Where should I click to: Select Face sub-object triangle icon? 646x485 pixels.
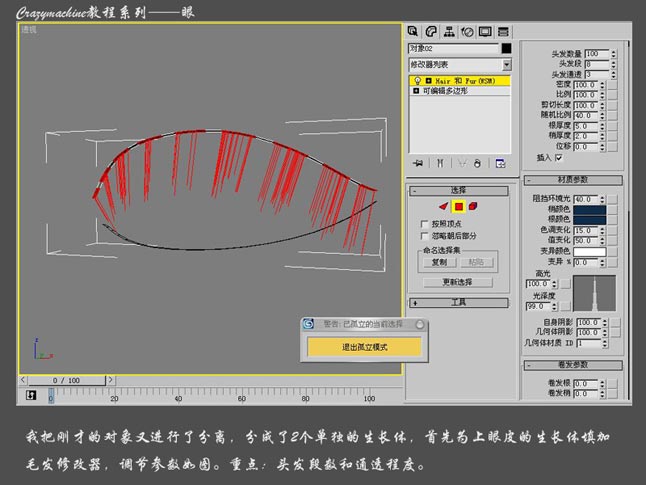443,206
